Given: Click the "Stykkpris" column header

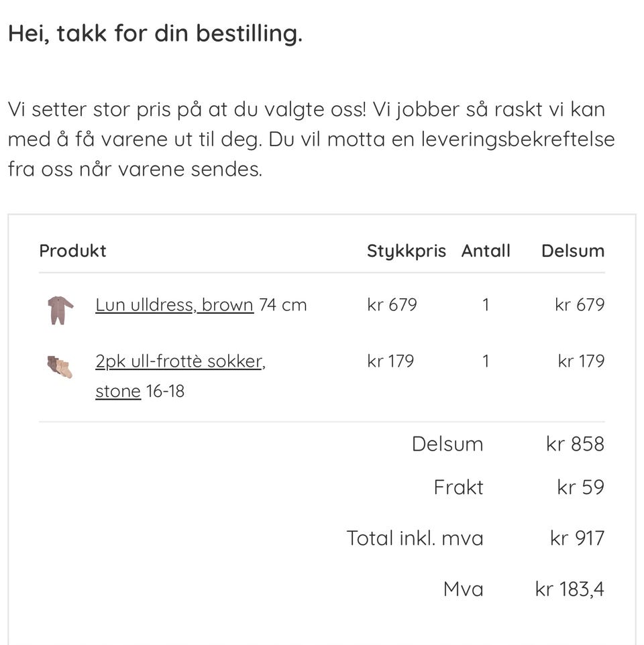Looking at the screenshot, I should point(406,251).
